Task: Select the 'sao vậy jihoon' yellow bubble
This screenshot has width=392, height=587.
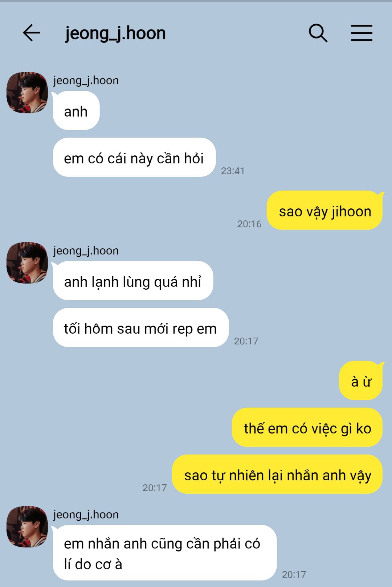Action: tap(325, 210)
